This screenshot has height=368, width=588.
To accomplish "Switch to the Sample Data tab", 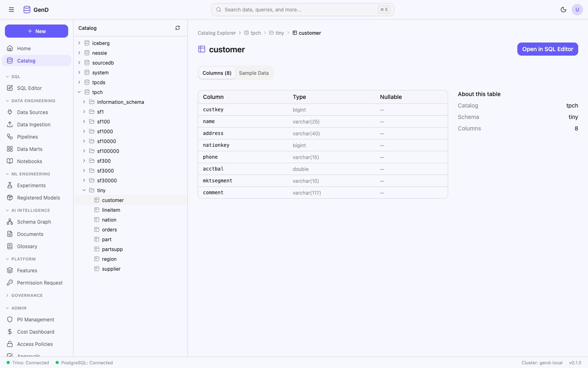I will (254, 73).
